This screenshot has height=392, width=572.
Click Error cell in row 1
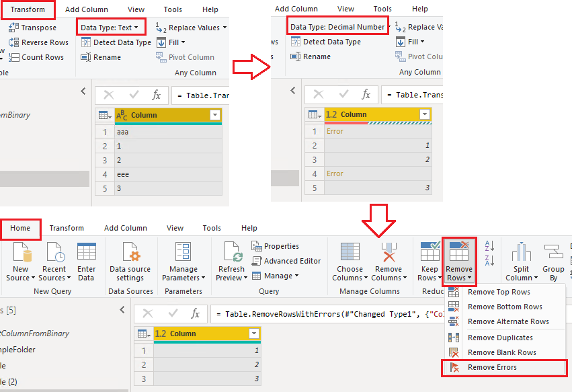pos(378,131)
